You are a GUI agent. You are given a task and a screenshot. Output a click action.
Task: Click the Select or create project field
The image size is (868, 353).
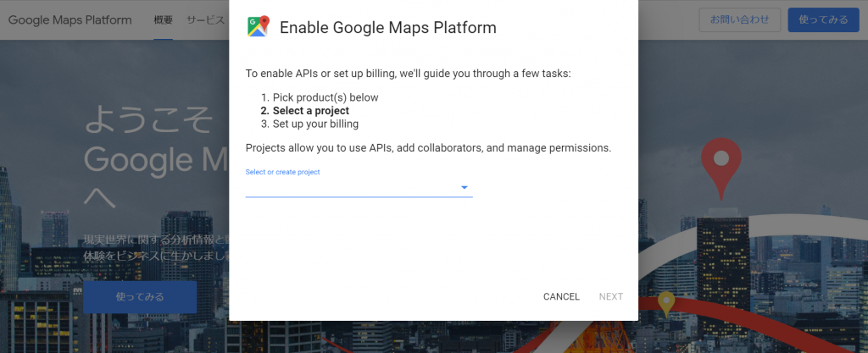coord(359,188)
